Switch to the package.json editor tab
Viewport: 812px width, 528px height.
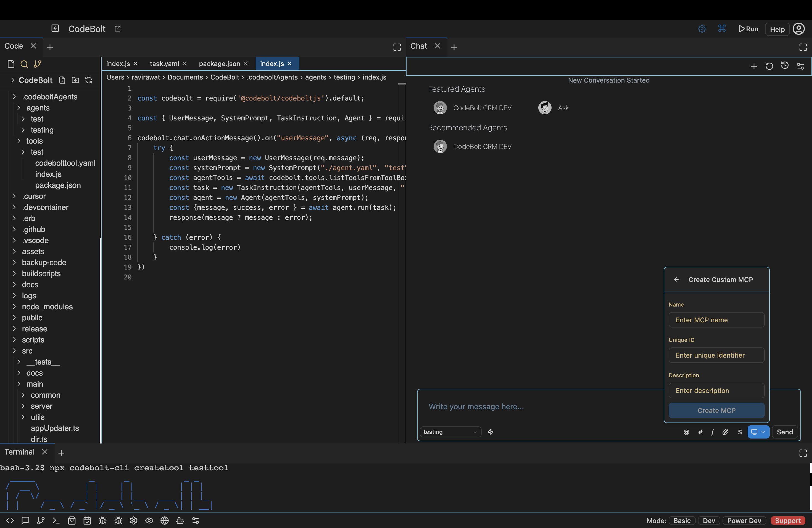(x=219, y=64)
